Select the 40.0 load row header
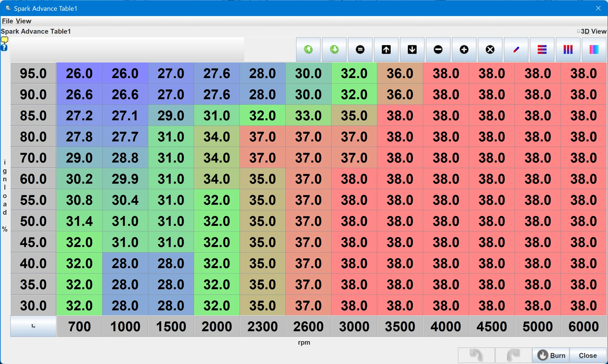This screenshot has height=364, width=608. click(33, 263)
